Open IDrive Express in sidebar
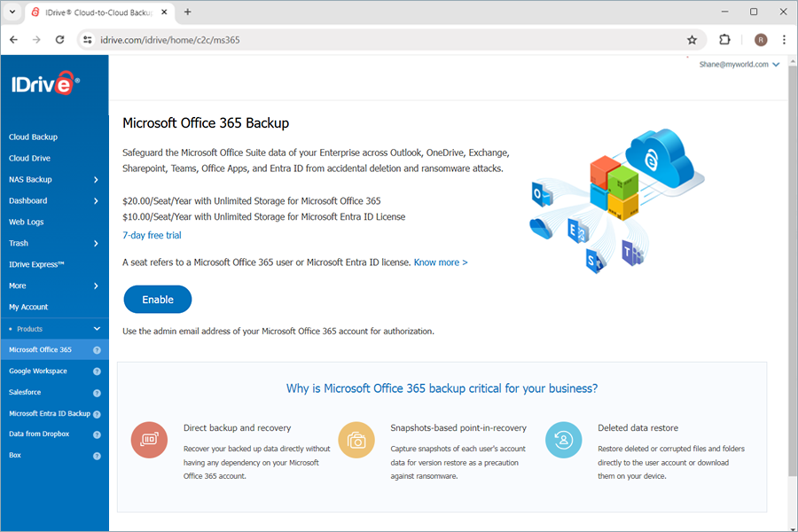Image resolution: width=798 pixels, height=532 pixels. click(36, 265)
